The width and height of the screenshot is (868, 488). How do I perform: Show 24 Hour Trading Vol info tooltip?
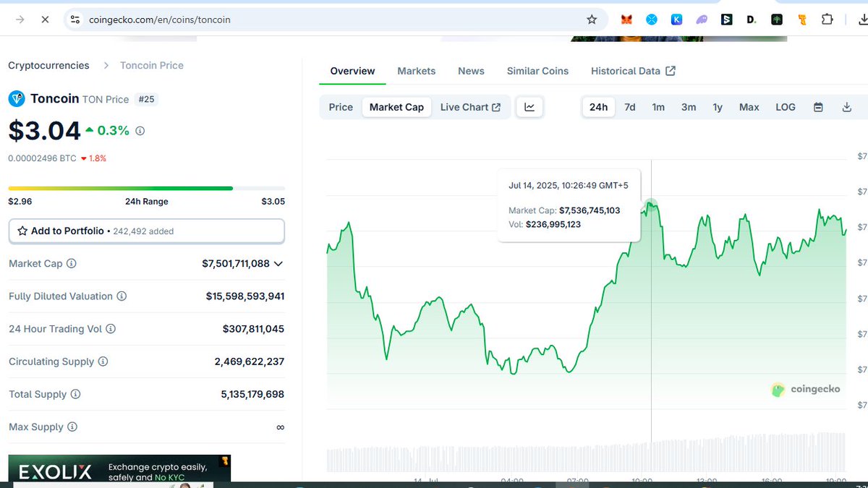pyautogui.click(x=111, y=329)
